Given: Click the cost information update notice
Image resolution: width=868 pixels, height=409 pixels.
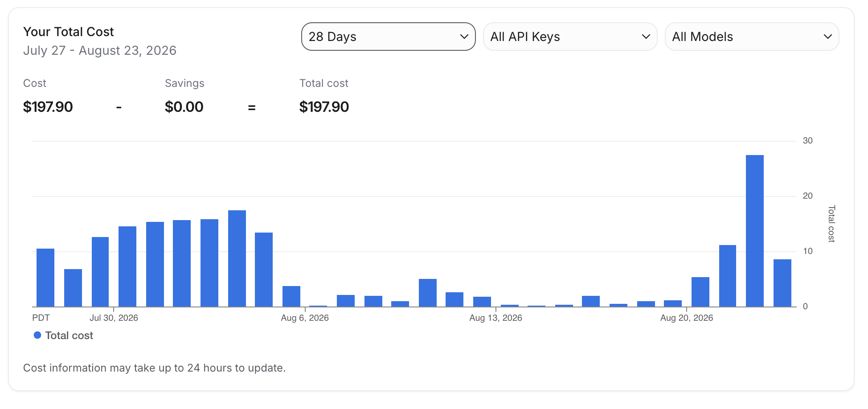Looking at the screenshot, I should [x=154, y=368].
